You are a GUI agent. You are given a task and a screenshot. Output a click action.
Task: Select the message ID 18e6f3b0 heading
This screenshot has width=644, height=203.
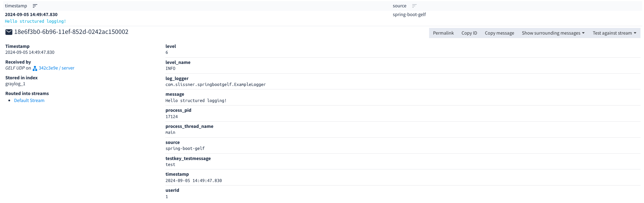pyautogui.click(x=71, y=32)
